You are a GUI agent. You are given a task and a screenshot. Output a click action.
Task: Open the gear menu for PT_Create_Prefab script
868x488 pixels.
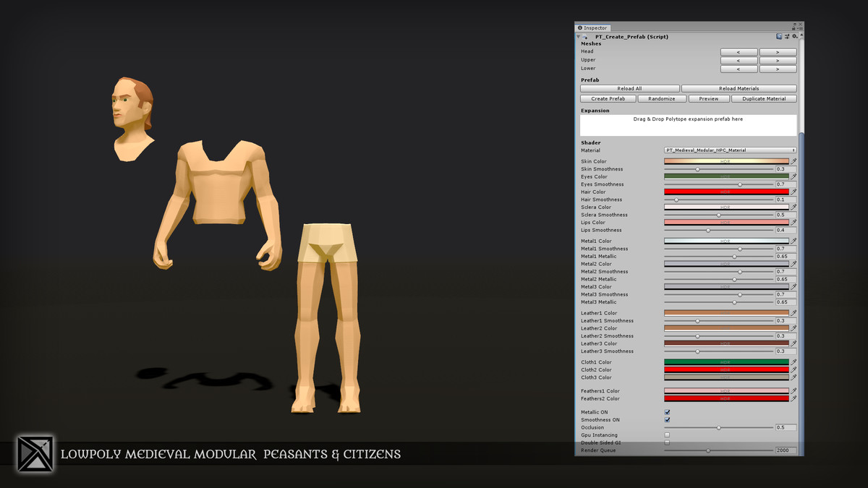(793, 35)
